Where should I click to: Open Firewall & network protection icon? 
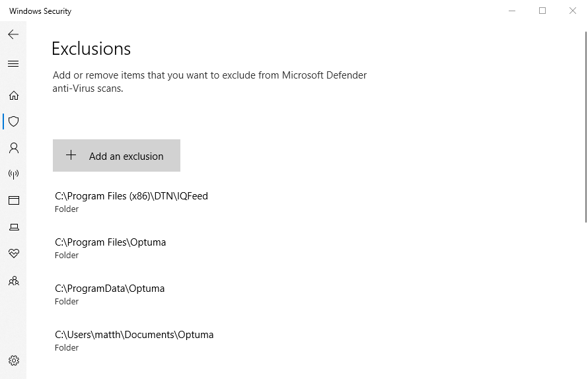tap(13, 174)
